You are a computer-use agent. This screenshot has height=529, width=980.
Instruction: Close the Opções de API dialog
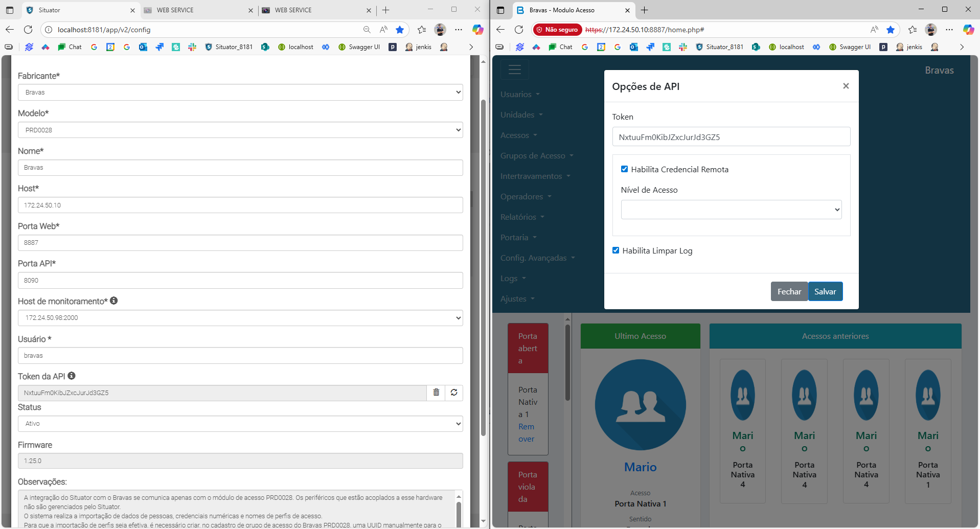[x=846, y=86]
